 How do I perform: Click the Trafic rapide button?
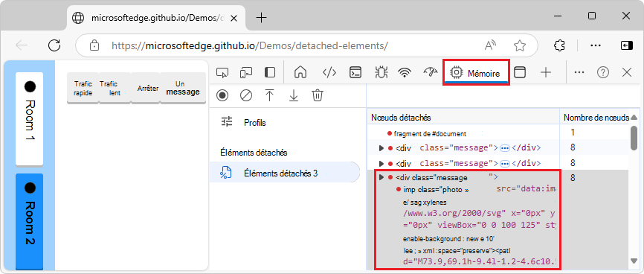83,88
